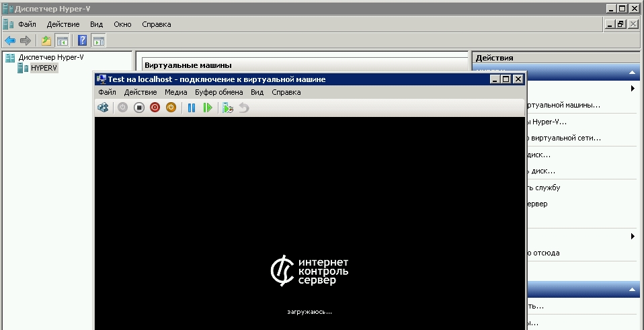This screenshot has height=330, width=644.
Task: Reset the VM with the green play icon
Action: pyautogui.click(x=208, y=108)
